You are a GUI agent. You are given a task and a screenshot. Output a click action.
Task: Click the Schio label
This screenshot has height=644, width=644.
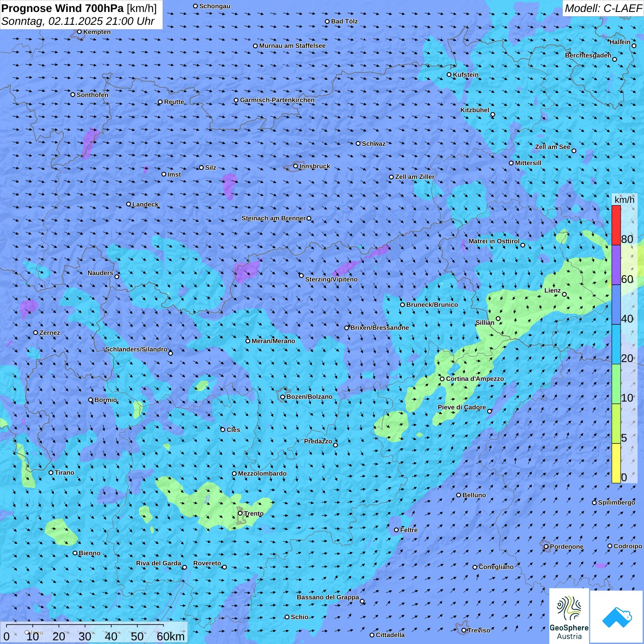tap(299, 617)
